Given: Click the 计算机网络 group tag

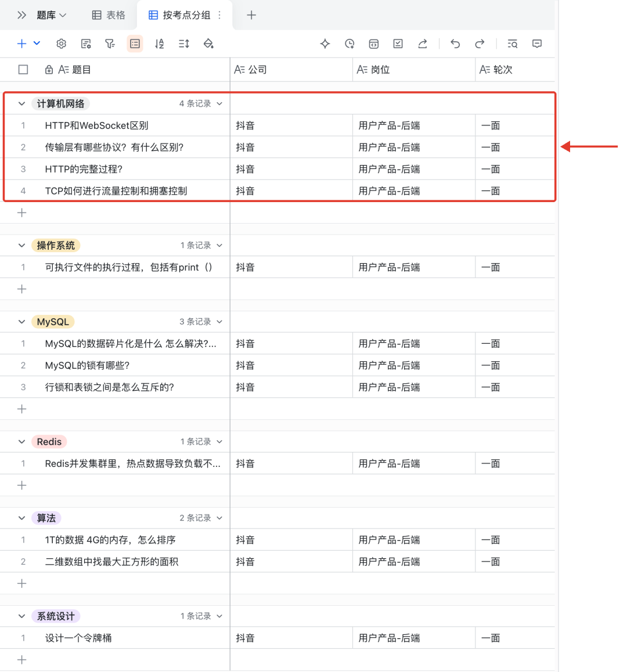Looking at the screenshot, I should pos(60,104).
